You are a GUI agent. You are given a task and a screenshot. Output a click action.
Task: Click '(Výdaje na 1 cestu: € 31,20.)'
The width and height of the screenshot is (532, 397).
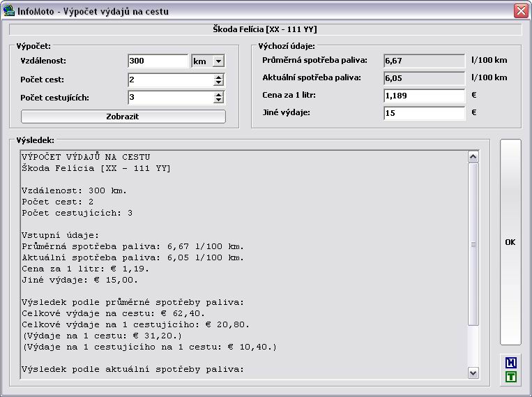[102, 336]
